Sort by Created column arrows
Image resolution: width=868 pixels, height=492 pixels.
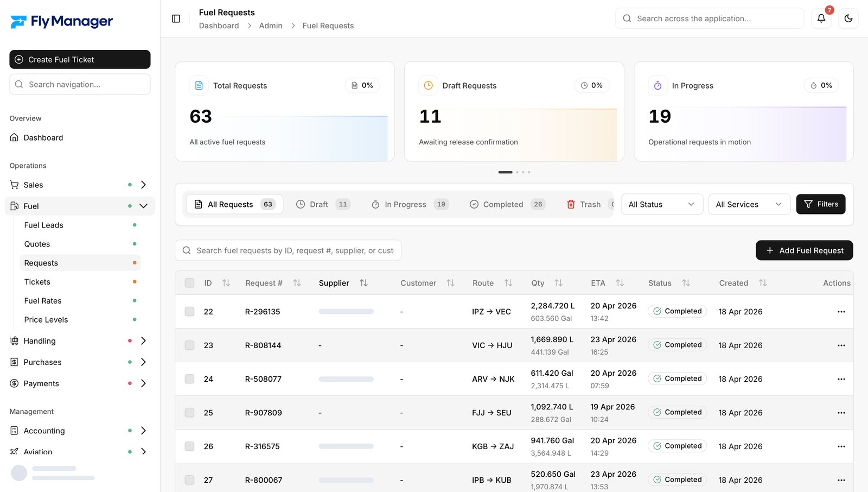(763, 283)
